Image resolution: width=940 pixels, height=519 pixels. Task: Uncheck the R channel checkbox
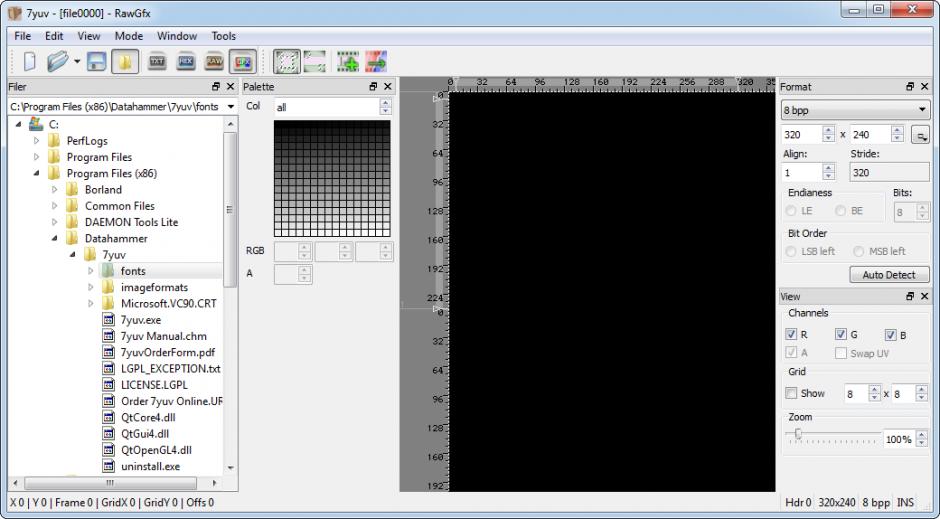point(792,335)
